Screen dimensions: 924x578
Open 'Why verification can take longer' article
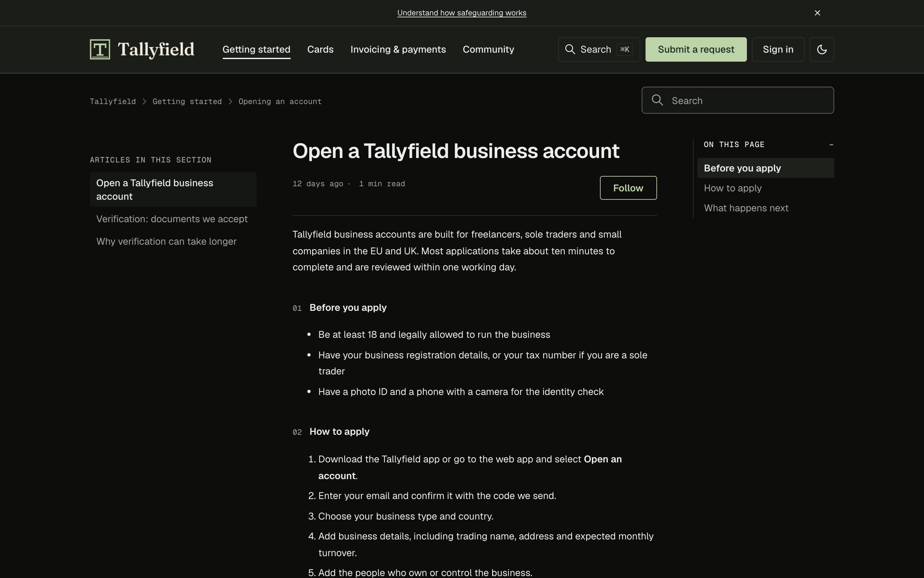point(166,241)
